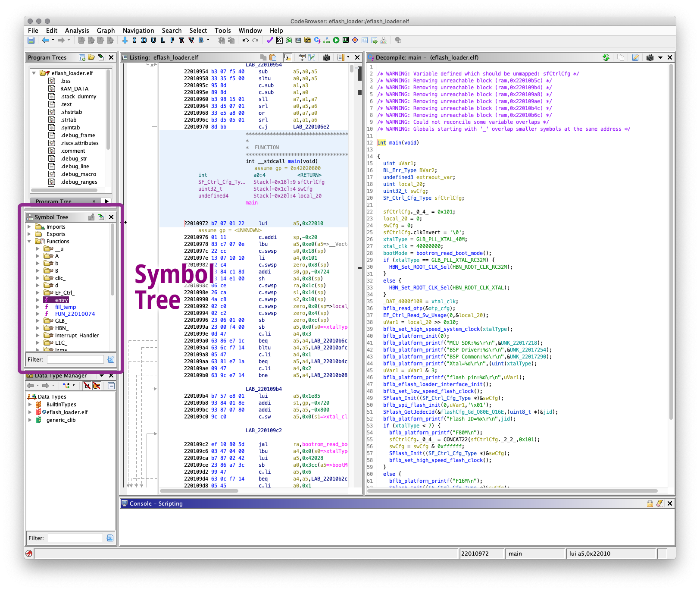Click the Save program icon
The width and height of the screenshot is (700, 591).
31,40
